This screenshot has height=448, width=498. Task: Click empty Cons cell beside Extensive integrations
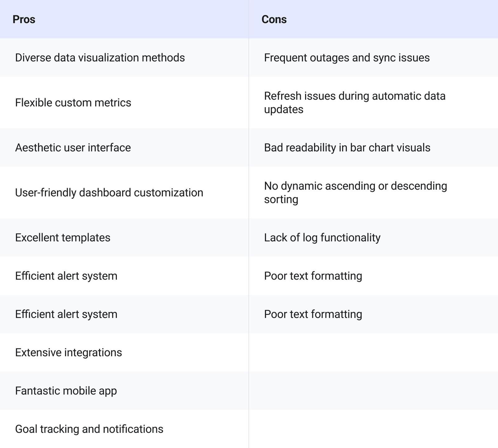(x=373, y=352)
